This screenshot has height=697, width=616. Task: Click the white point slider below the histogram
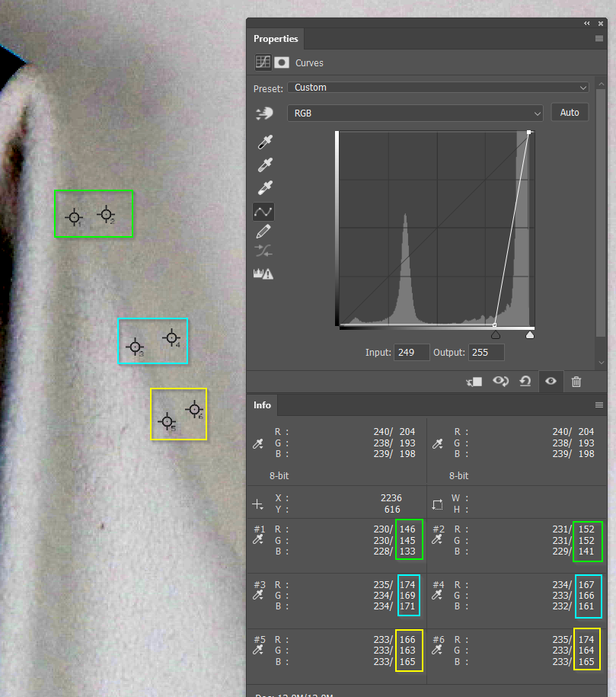530,334
